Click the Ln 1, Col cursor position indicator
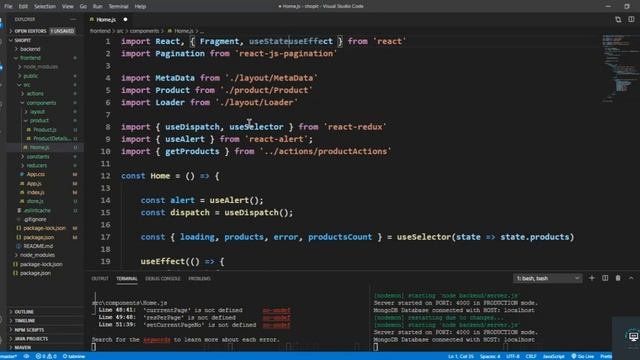 click(461, 356)
